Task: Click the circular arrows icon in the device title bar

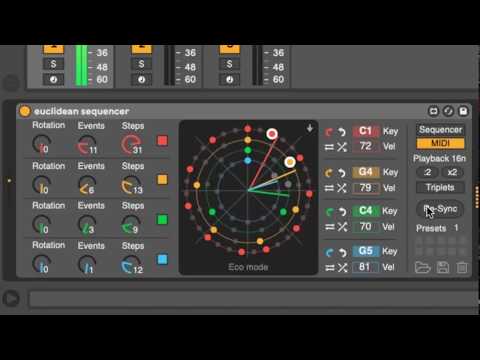Action: point(448,111)
